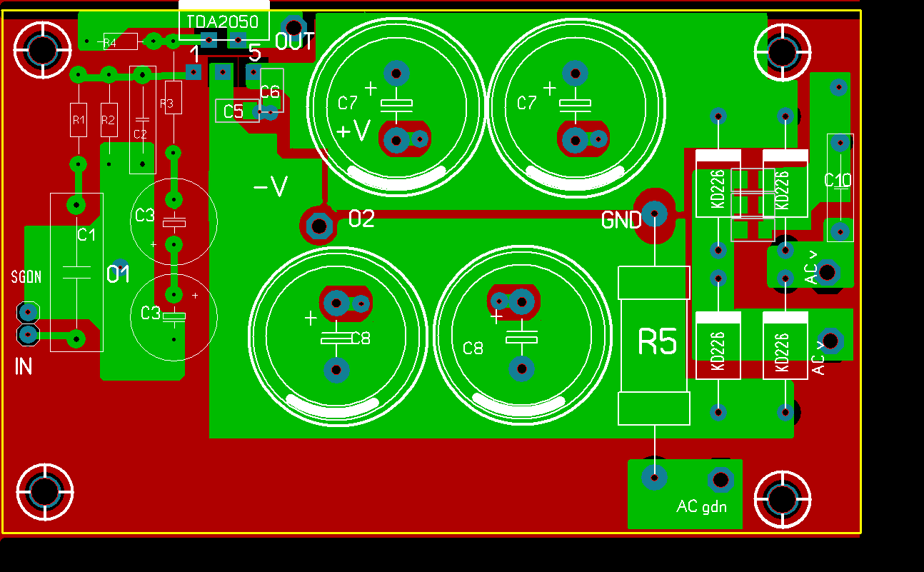
Task: Click the SGDN signal ground label
Action: pyautogui.click(x=26, y=277)
